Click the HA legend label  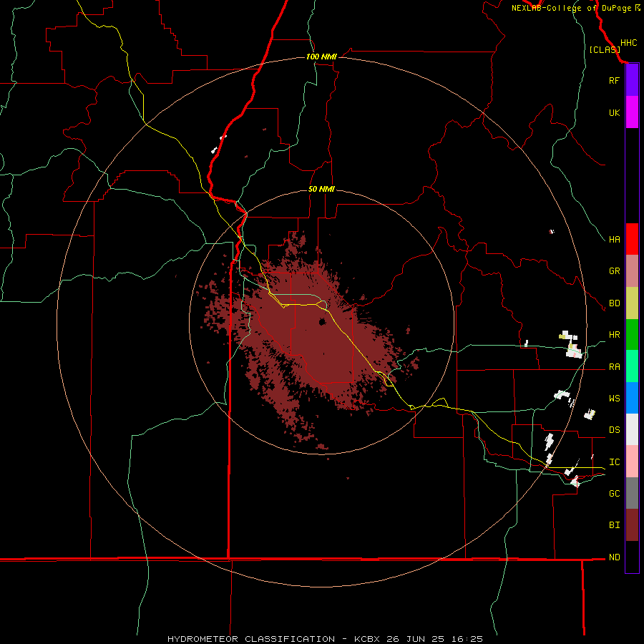tap(614, 239)
